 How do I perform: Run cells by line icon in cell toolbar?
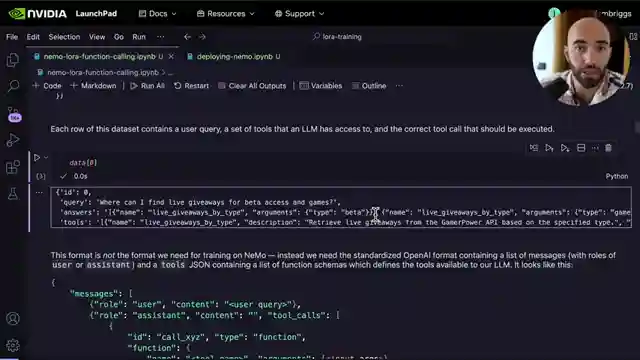point(533,148)
